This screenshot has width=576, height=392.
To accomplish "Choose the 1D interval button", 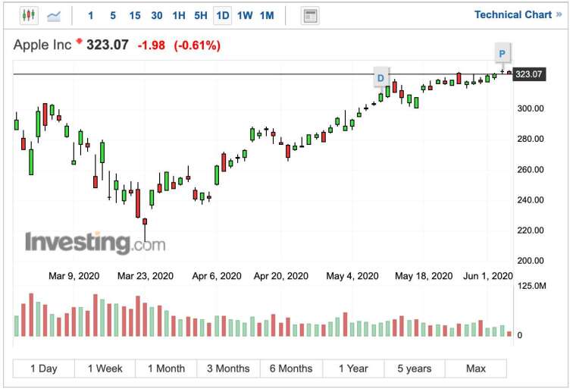I will point(223,16).
